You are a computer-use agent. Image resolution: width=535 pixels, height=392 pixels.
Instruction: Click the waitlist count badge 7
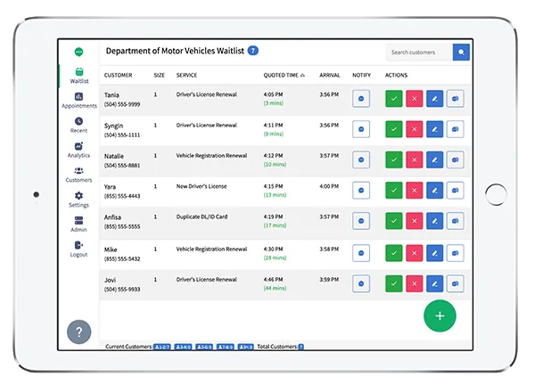pyautogui.click(x=253, y=51)
